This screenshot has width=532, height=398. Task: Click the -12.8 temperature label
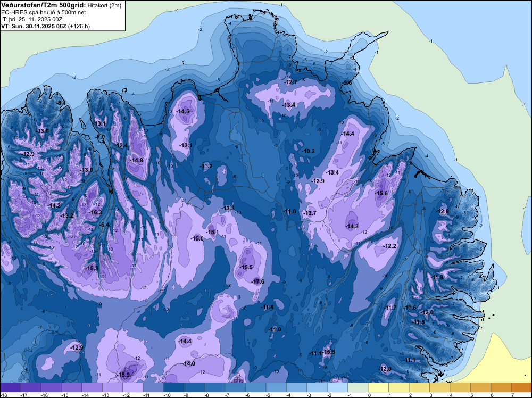pyautogui.click(x=443, y=211)
